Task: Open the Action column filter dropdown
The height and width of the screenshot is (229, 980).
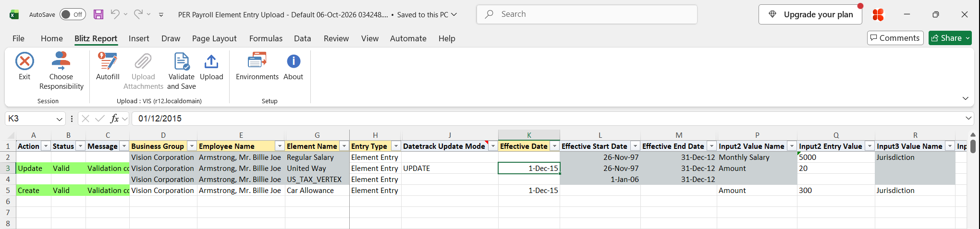Action: (46, 146)
